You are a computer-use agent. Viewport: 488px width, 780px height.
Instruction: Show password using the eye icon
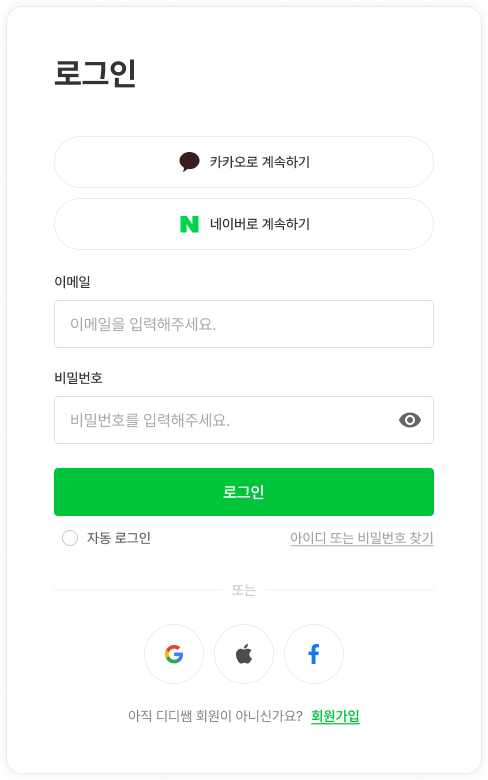410,420
